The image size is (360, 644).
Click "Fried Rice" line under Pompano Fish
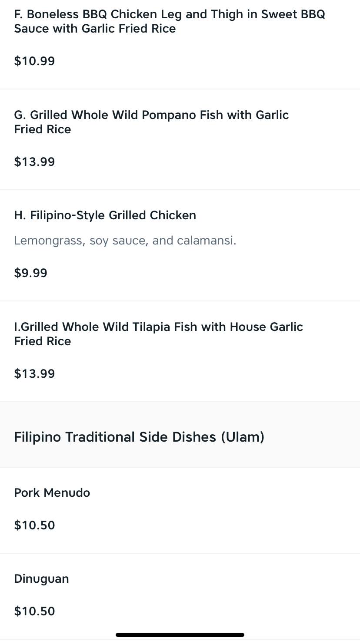42,129
